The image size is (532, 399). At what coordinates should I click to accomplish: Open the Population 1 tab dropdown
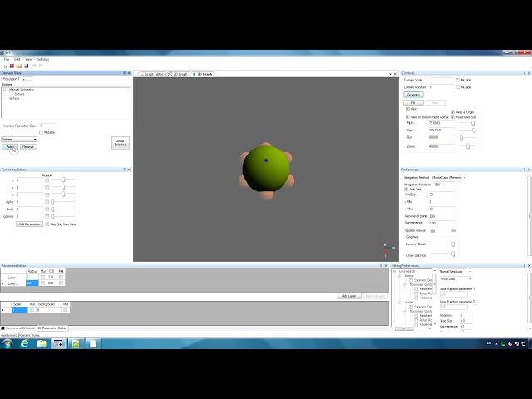(27, 79)
